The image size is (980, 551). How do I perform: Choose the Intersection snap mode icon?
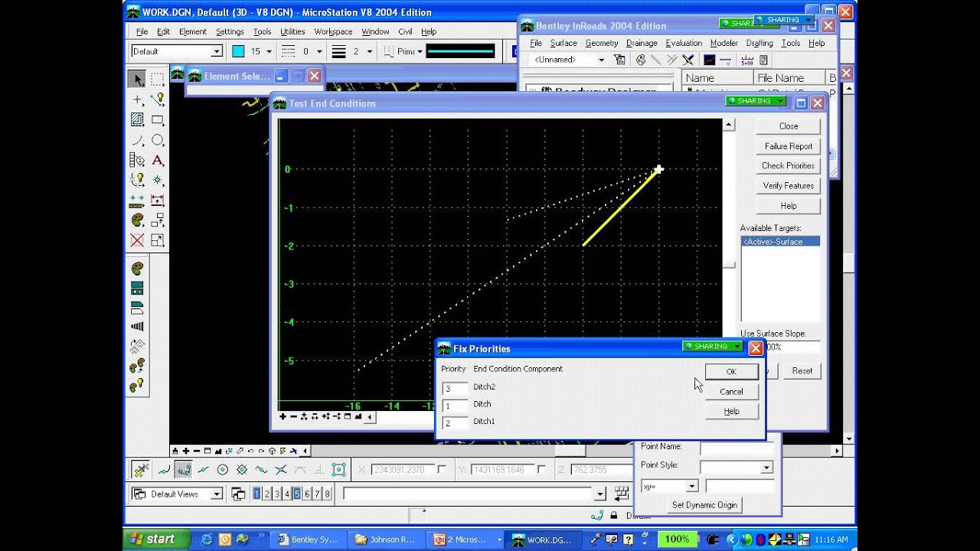(x=281, y=470)
